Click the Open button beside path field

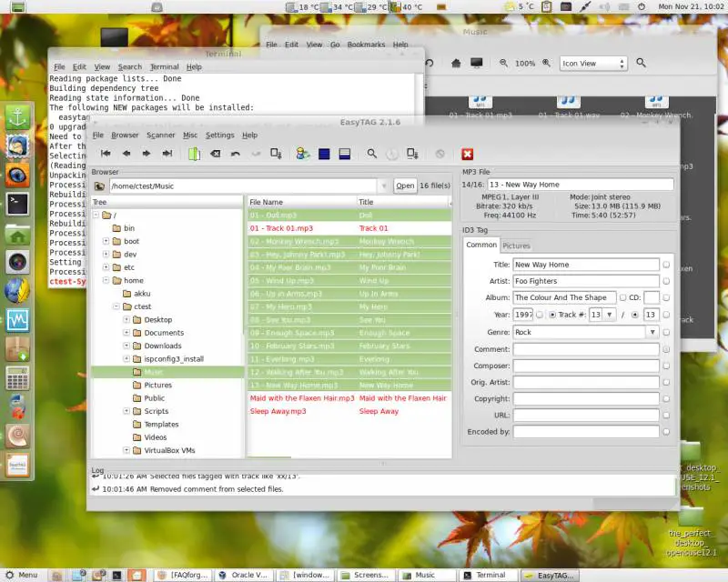point(405,186)
